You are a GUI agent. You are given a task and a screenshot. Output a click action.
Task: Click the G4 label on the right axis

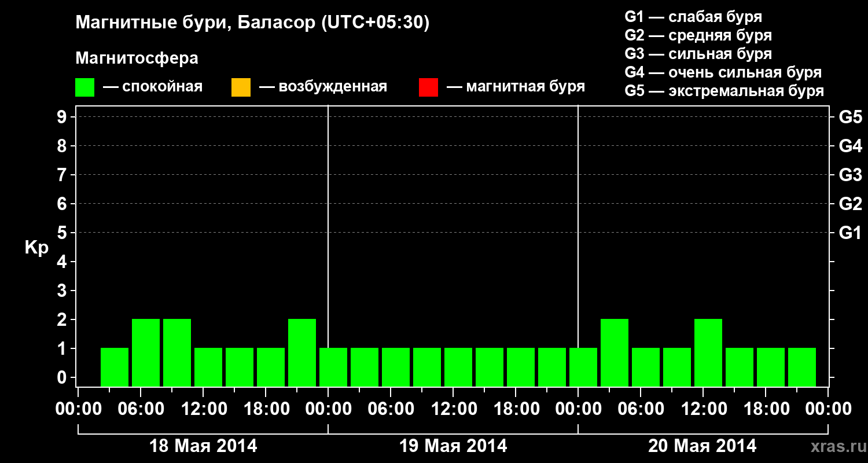[850, 146]
